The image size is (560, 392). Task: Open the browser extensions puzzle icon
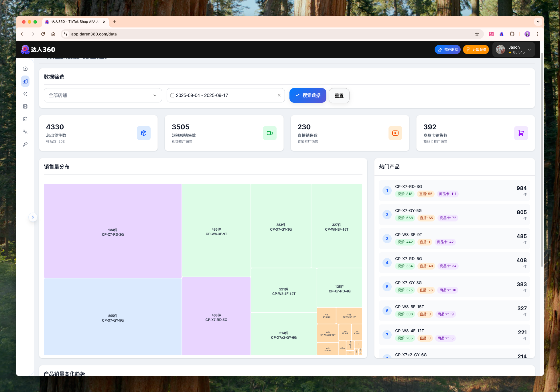512,34
